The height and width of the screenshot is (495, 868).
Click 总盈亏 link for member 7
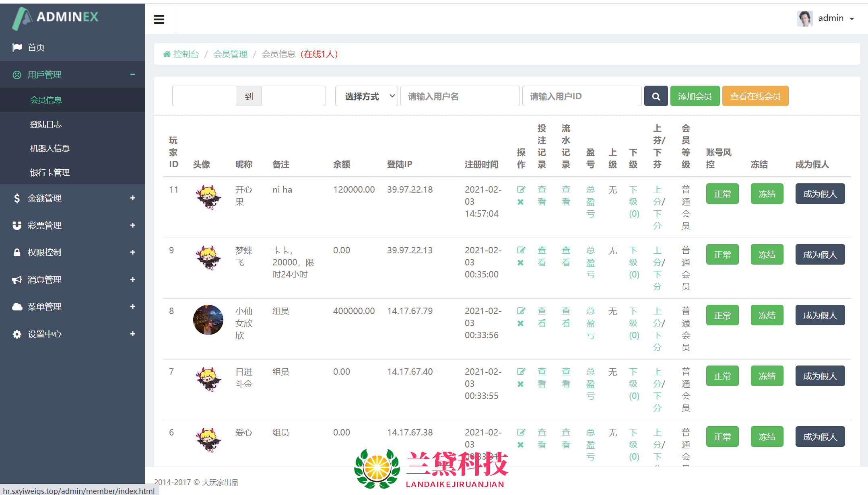tap(590, 384)
